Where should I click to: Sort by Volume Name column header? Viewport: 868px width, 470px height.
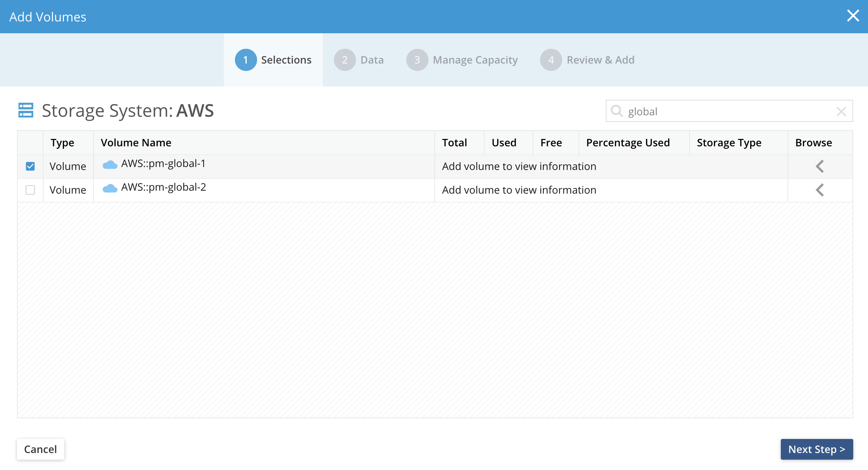(136, 143)
